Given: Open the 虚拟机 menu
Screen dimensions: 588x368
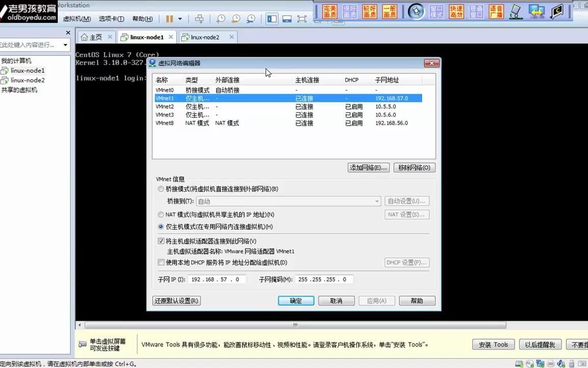Looking at the screenshot, I should (x=77, y=18).
